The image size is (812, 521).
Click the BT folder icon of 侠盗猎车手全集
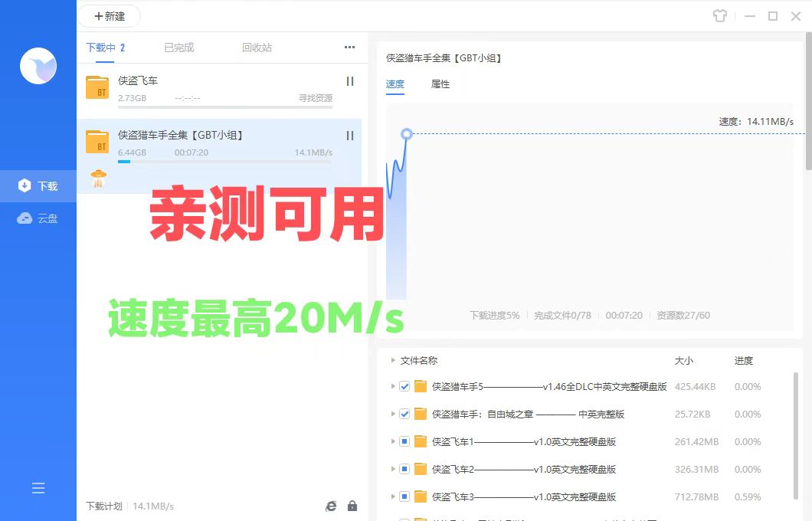pyautogui.click(x=97, y=142)
